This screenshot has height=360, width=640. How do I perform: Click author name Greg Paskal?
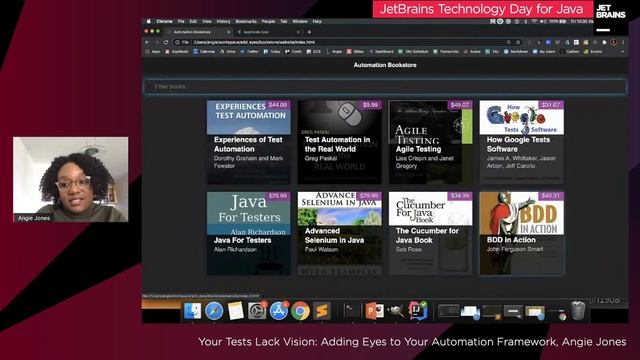coord(320,158)
